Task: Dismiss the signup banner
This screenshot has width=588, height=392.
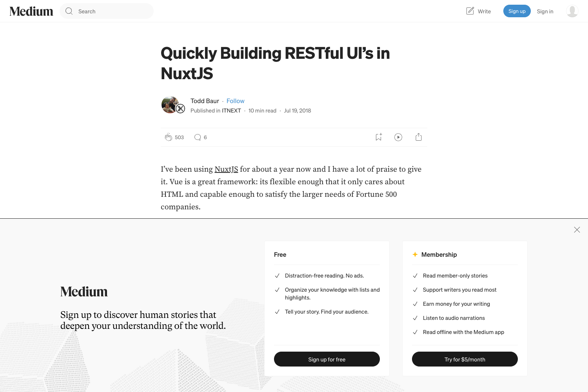Action: click(577, 230)
